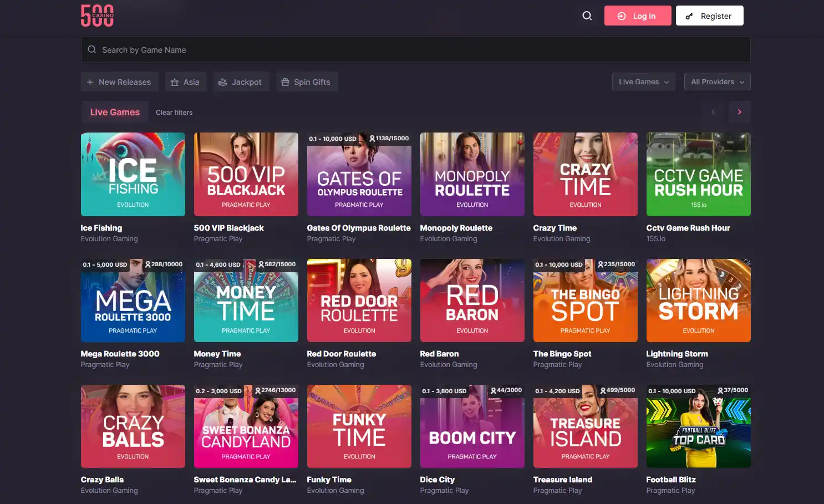Open the Boom City thumbnail
824x504 pixels.
472,426
